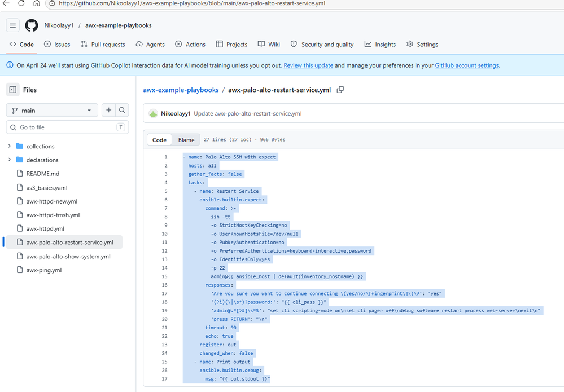Click the browser home icon

[37, 3]
